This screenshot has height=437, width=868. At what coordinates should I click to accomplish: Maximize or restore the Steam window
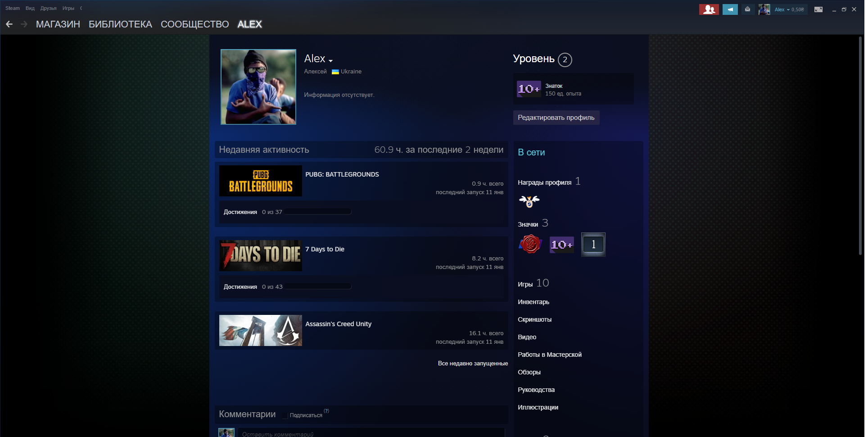844,9
